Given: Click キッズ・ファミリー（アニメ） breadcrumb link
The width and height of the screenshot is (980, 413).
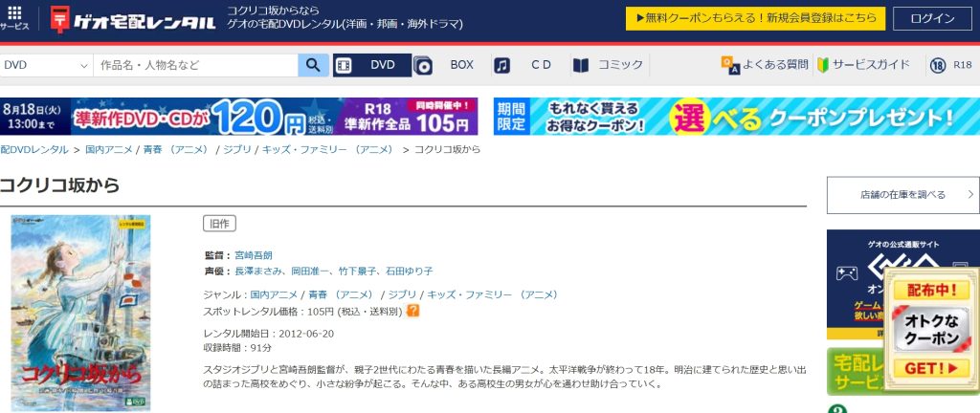Looking at the screenshot, I should coord(329,150).
